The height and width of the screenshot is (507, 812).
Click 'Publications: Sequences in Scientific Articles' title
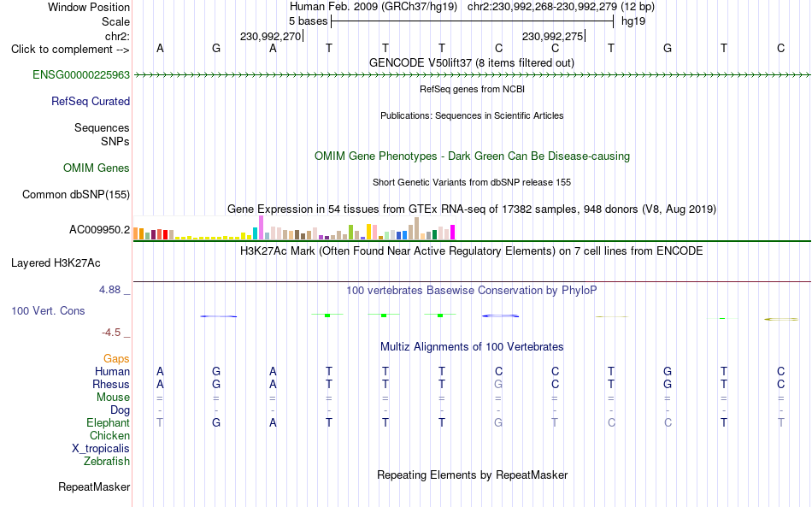click(472, 115)
